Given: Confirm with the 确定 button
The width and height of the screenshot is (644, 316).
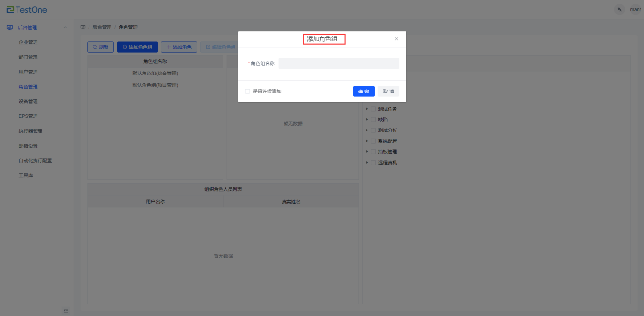Looking at the screenshot, I should coord(364,91).
